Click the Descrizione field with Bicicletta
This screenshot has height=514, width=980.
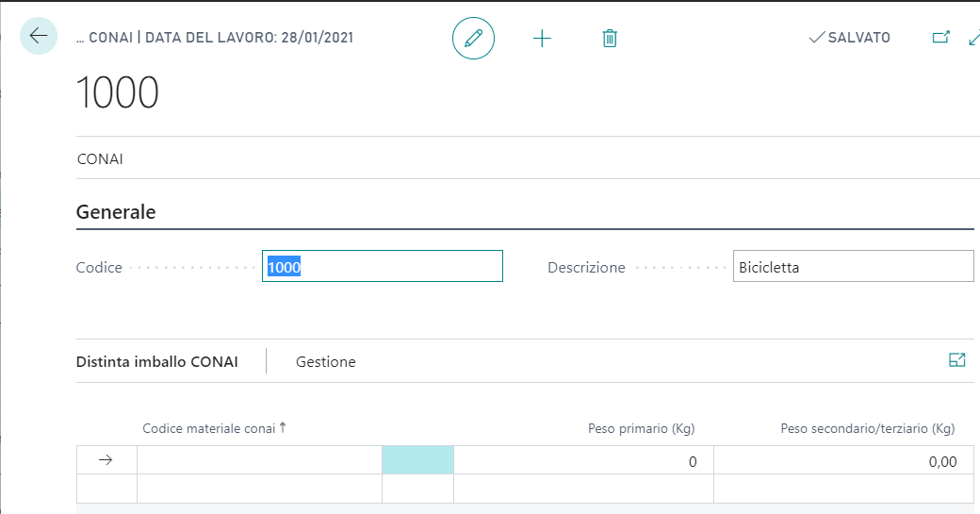[x=852, y=267]
